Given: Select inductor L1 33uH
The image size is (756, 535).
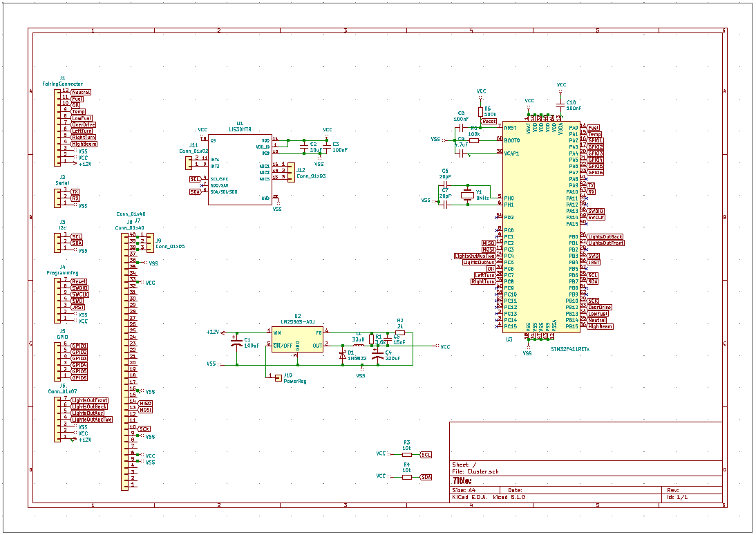Looking at the screenshot, I should [358, 346].
